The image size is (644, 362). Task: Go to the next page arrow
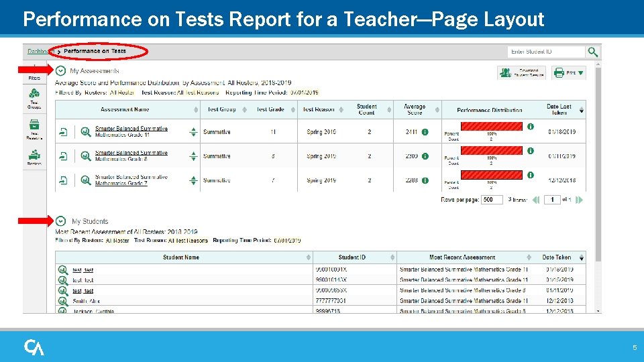[x=579, y=200]
